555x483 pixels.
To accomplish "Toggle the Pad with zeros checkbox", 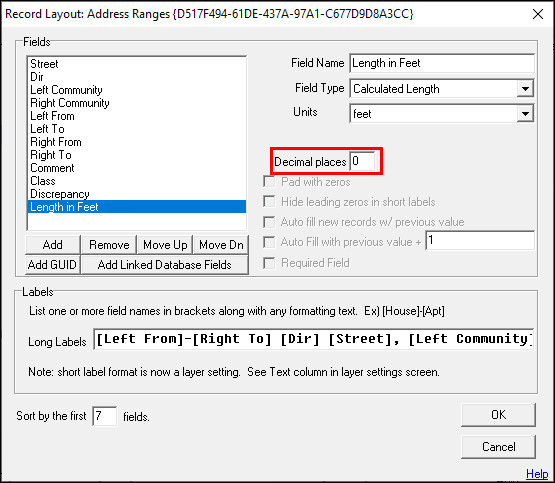I will click(x=269, y=182).
